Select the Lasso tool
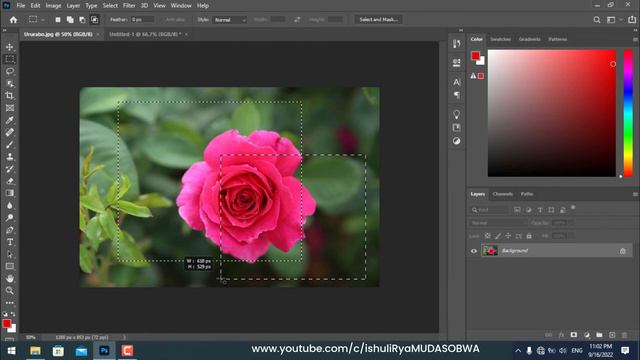This screenshot has height=360, width=640. tap(9, 71)
